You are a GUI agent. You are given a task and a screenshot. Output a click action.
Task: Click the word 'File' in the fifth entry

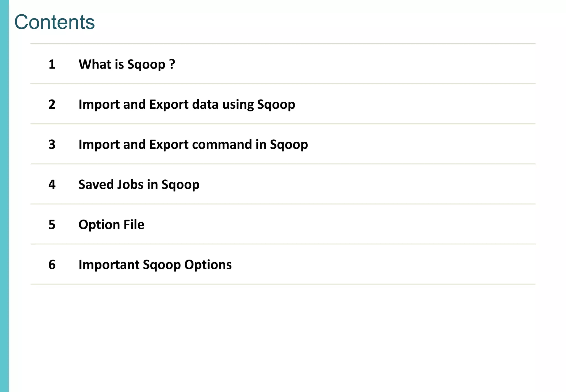(134, 224)
